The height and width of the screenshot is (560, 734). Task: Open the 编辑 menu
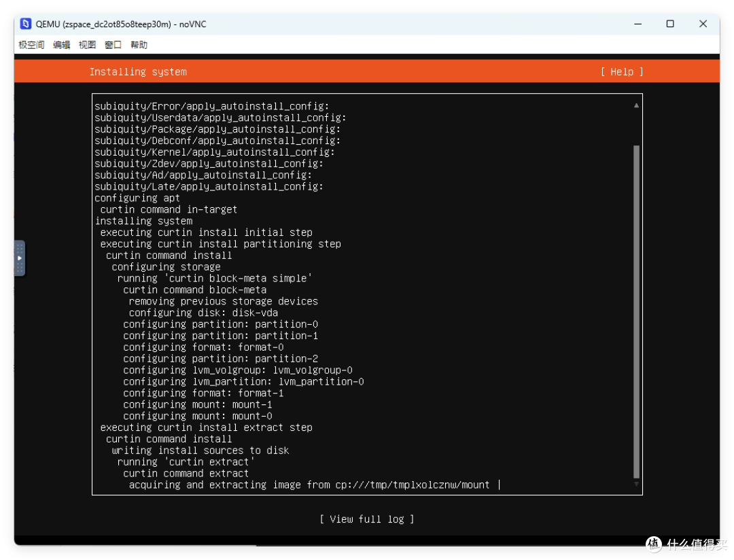click(61, 45)
